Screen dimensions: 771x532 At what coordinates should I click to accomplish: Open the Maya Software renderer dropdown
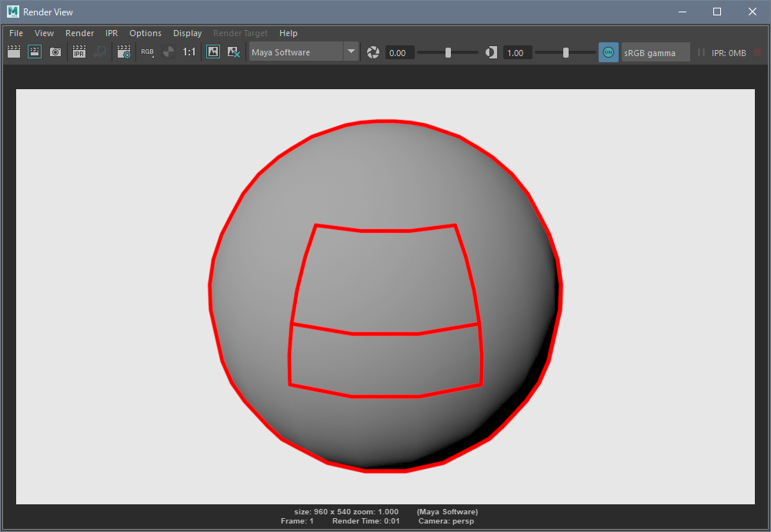coord(303,52)
